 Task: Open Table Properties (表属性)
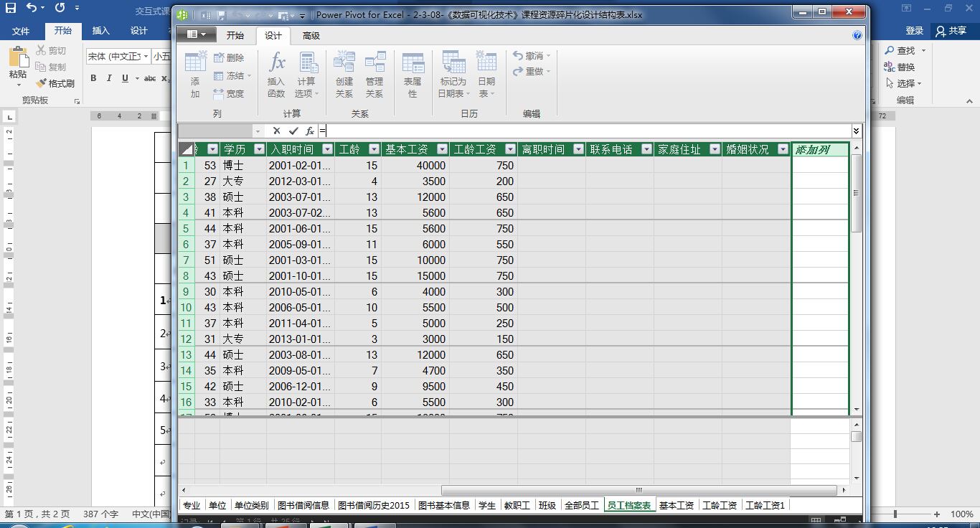413,75
